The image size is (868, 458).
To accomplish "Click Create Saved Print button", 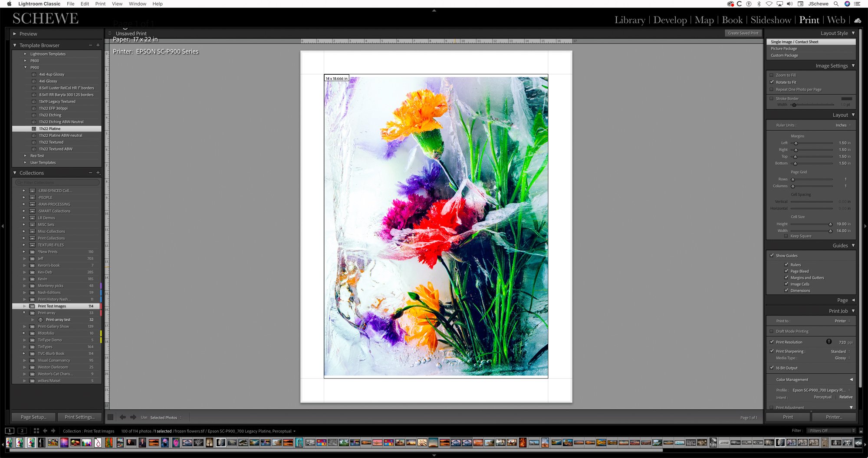I will click(743, 33).
